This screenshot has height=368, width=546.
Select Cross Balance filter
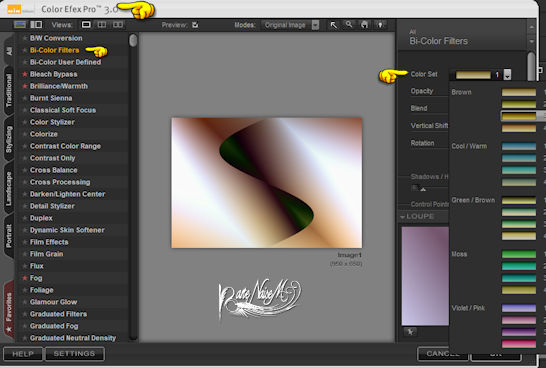point(54,170)
